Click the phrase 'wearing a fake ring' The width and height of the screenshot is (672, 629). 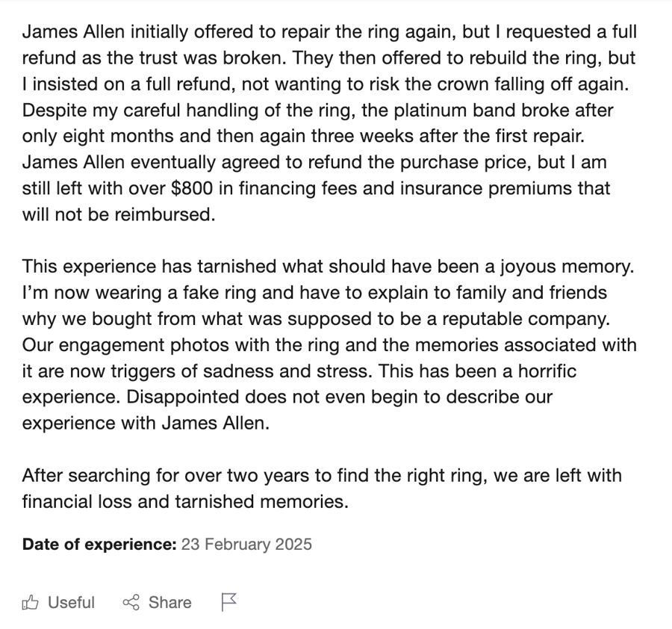click(175, 292)
